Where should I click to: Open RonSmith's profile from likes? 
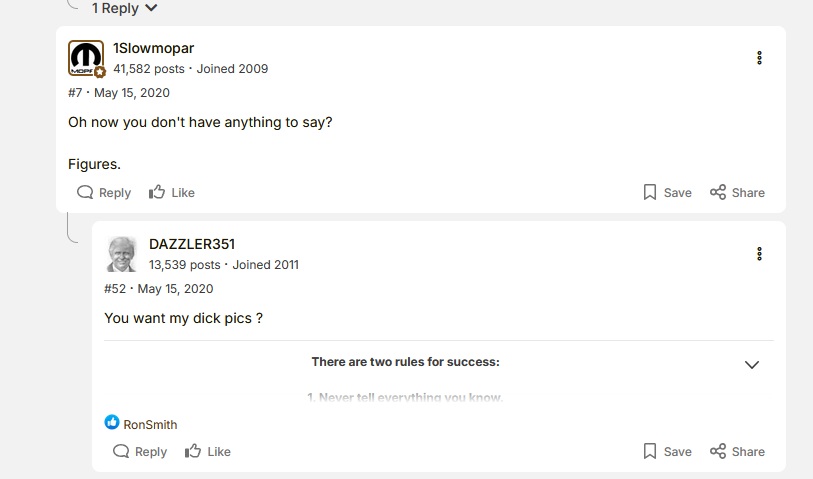coord(150,424)
